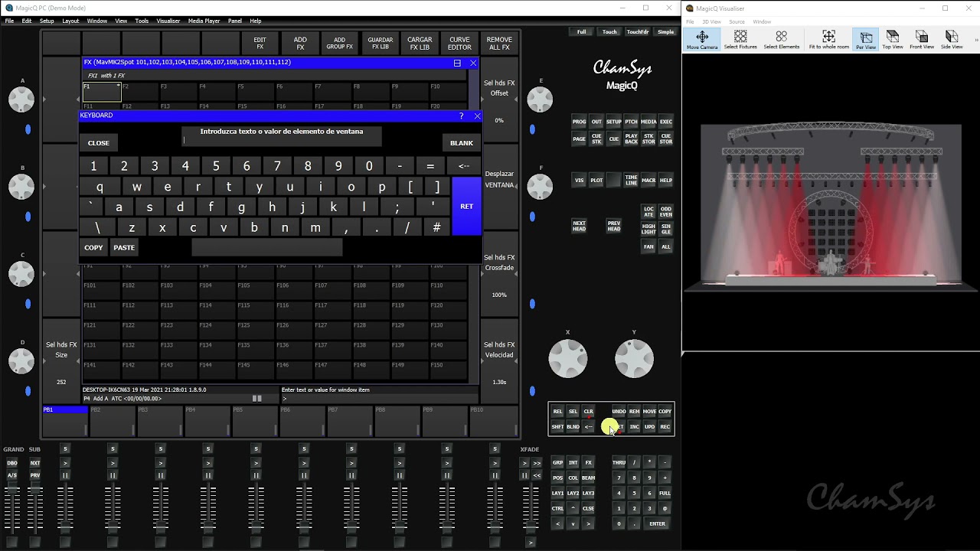Click the OUT console button
The height and width of the screenshot is (551, 980).
pyautogui.click(x=596, y=122)
